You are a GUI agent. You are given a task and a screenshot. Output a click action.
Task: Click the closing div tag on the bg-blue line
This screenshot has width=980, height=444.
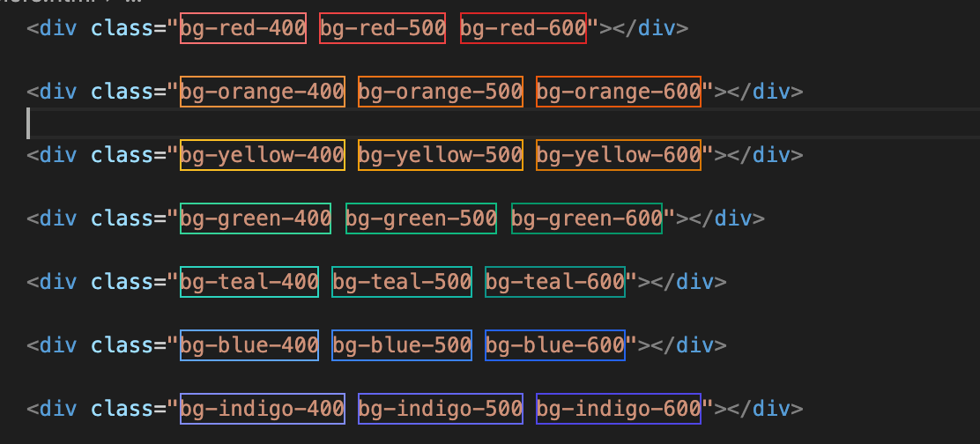[689, 345]
